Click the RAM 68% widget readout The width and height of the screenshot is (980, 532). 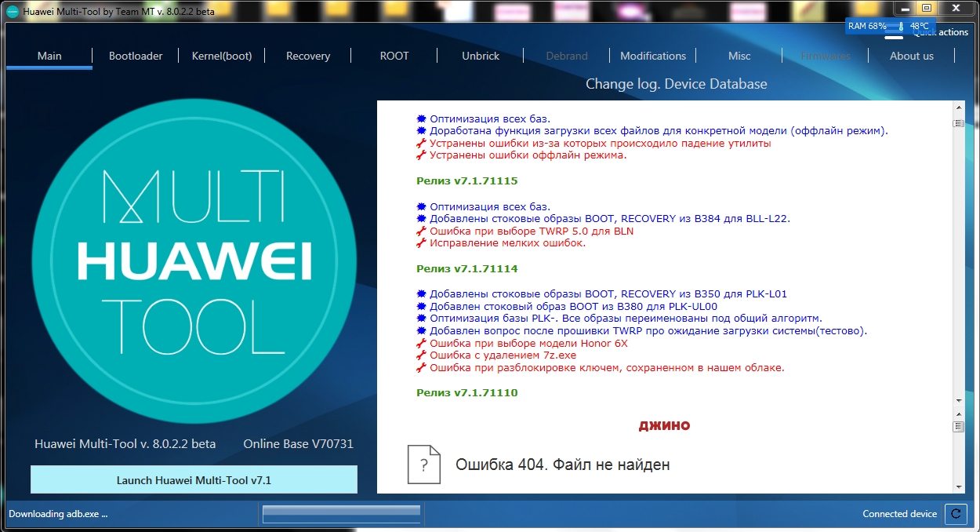(x=867, y=26)
